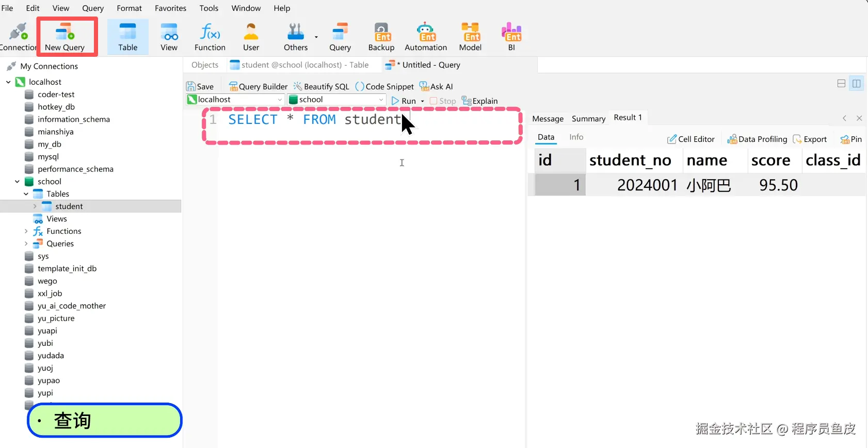This screenshot has width=868, height=448.
Task: Explain the query plan
Action: pyautogui.click(x=480, y=101)
